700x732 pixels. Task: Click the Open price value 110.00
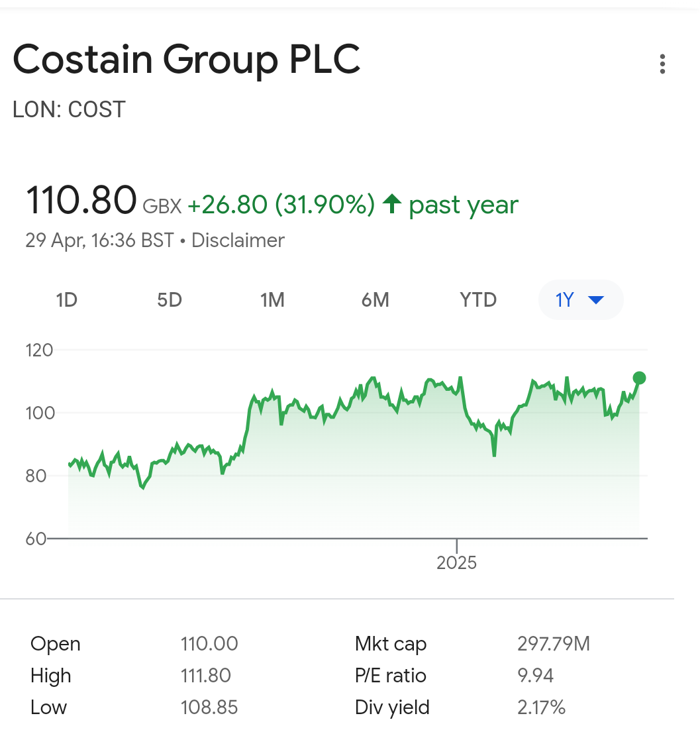pos(209,644)
